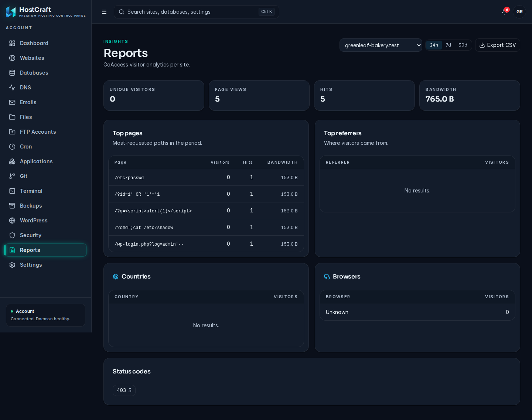This screenshot has width=532, height=420.
Task: Click the Terminal prompt icon
Action: (12, 191)
